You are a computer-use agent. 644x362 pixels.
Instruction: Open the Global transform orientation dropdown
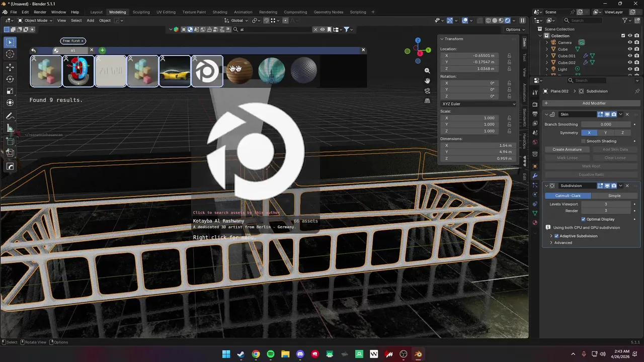coord(236,21)
